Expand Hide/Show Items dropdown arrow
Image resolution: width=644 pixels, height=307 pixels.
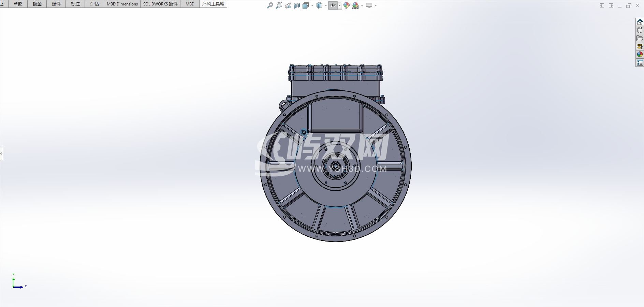(x=339, y=6)
